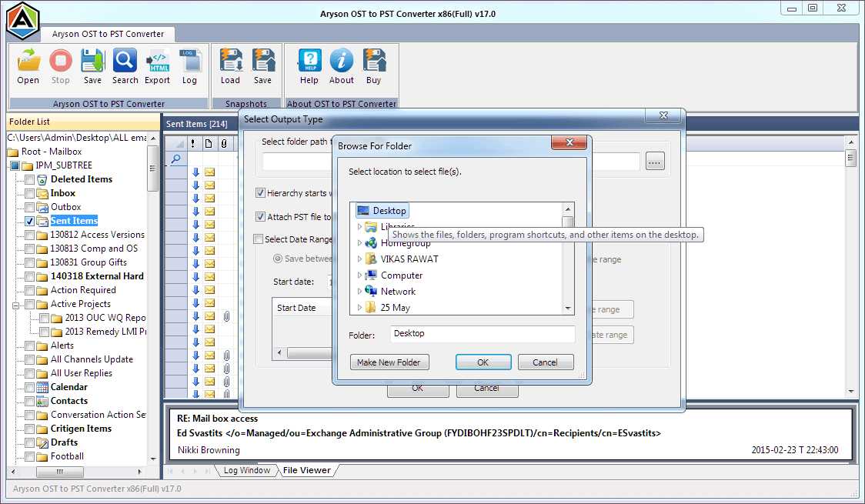The image size is (865, 504).
Task: Expand the Computer node
Action: click(x=359, y=275)
